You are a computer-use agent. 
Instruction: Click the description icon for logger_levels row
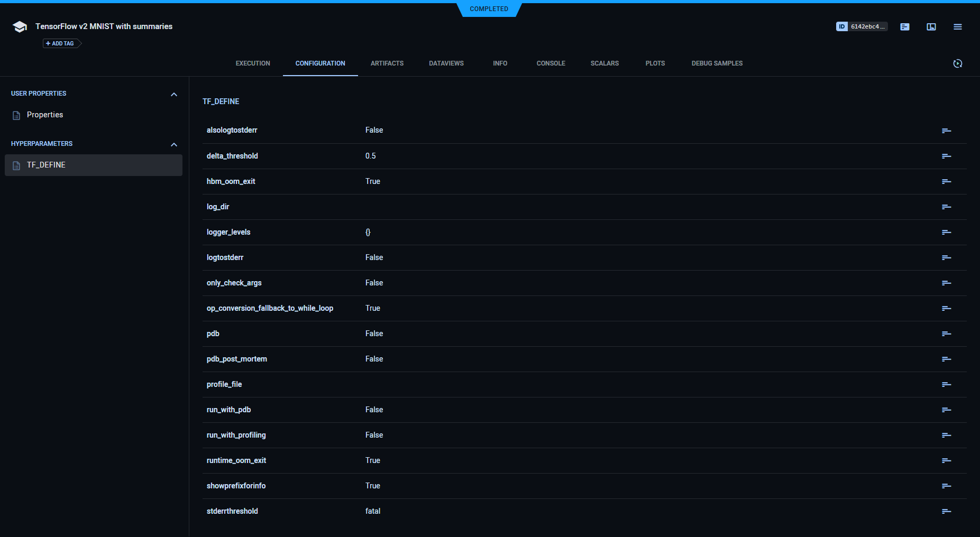click(946, 232)
